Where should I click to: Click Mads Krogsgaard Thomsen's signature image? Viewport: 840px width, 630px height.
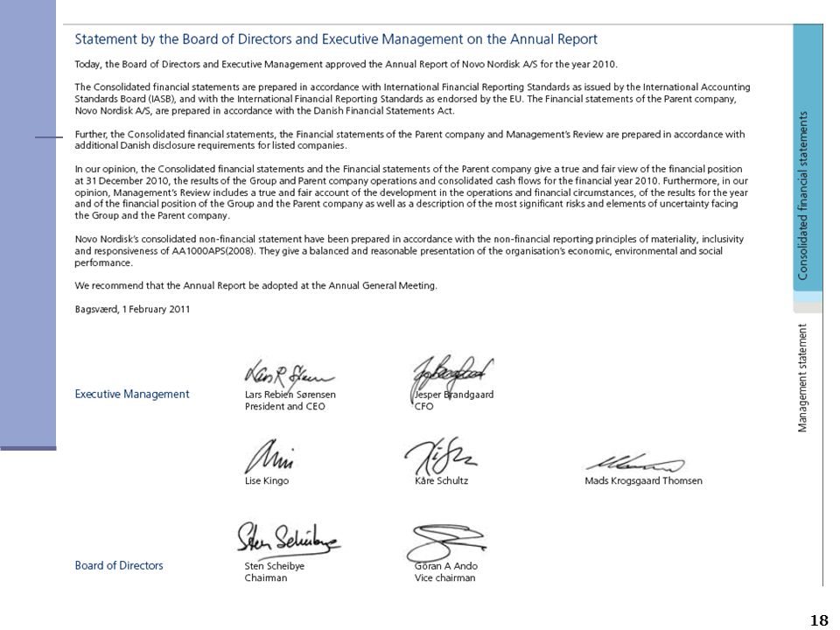click(x=635, y=463)
